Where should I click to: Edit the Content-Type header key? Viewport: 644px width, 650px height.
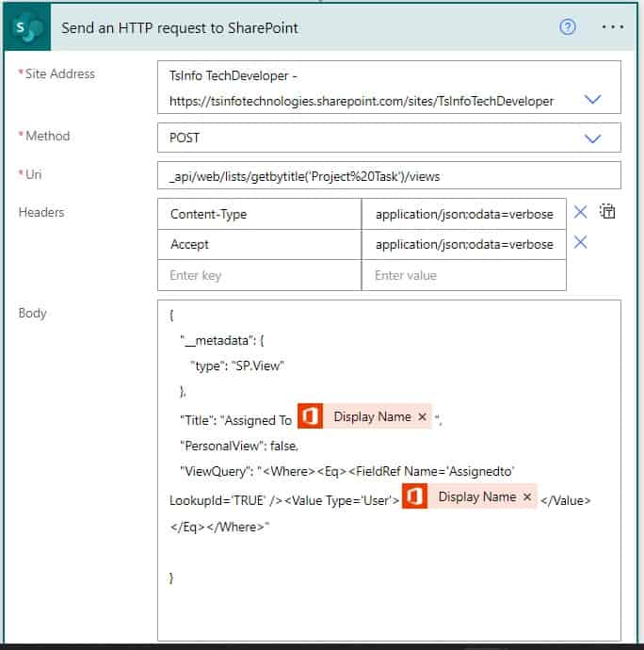click(x=260, y=214)
